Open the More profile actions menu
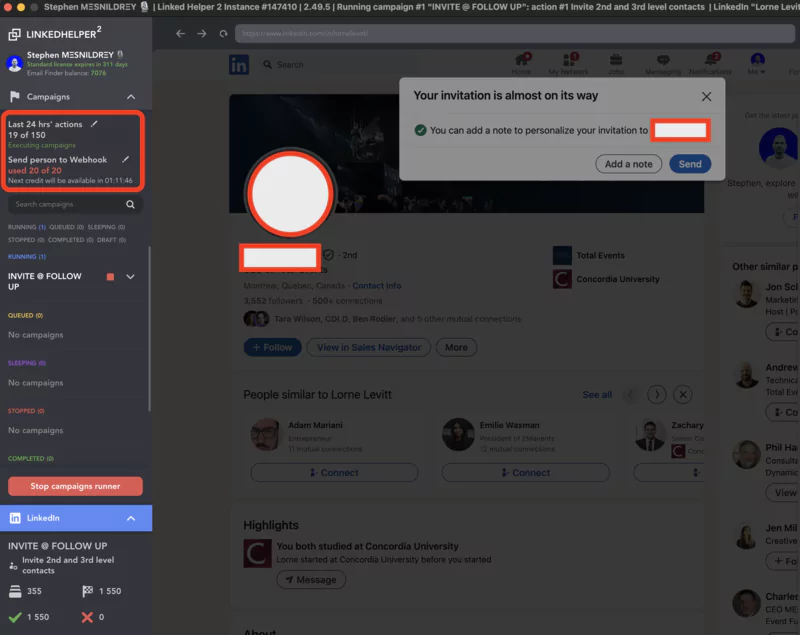The height and width of the screenshot is (635, 800). [456, 348]
